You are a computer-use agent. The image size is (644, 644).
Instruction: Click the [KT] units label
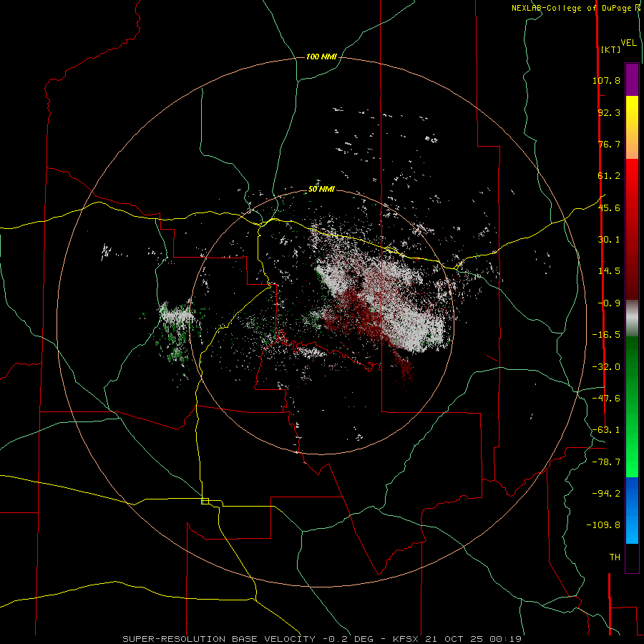(x=611, y=49)
